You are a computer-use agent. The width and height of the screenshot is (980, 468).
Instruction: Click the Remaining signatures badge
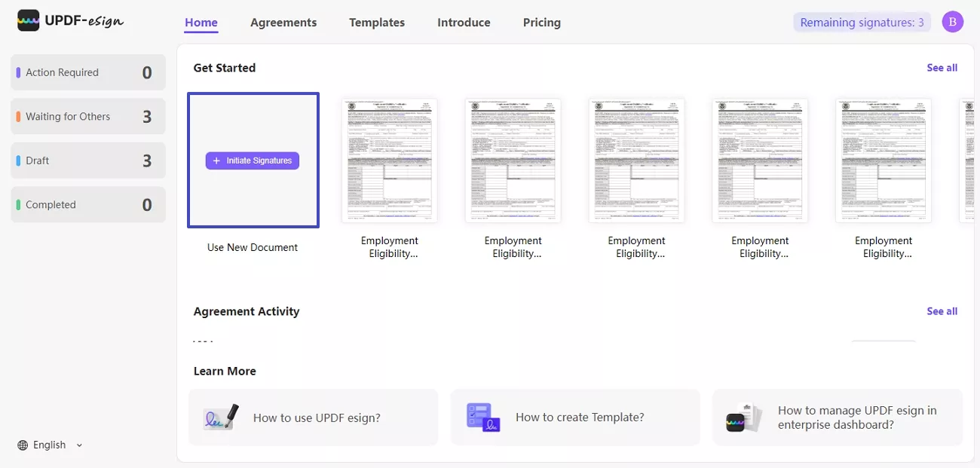tap(862, 23)
